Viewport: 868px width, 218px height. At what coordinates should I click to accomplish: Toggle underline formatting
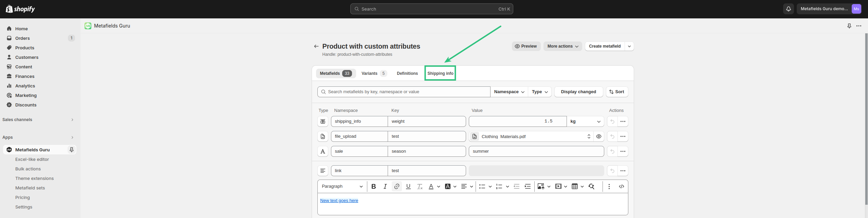tap(408, 186)
